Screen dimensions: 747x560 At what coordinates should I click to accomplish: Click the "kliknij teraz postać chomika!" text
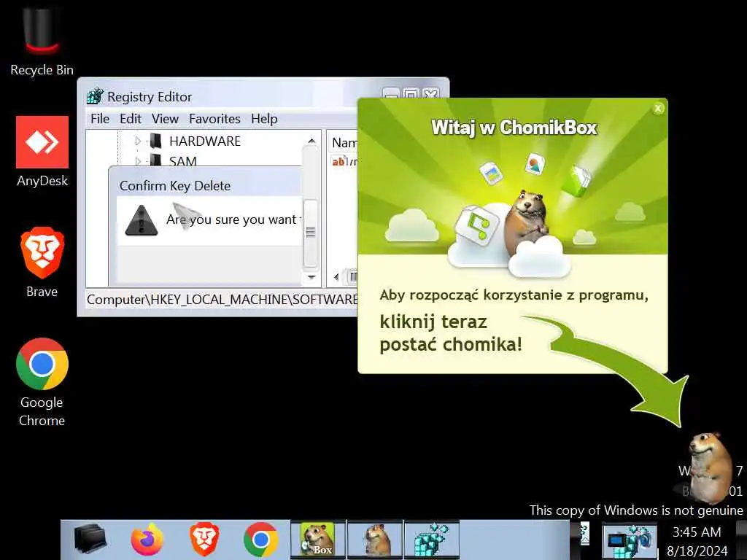click(451, 332)
